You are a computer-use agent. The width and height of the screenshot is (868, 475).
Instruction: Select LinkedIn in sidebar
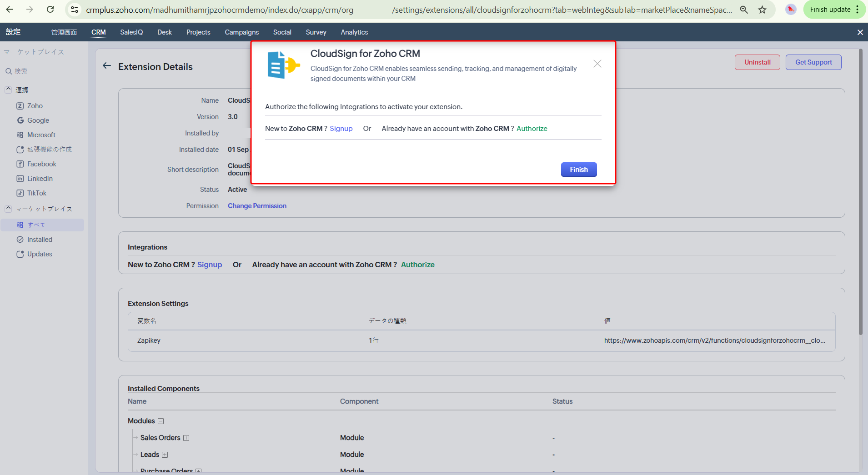[40, 179]
